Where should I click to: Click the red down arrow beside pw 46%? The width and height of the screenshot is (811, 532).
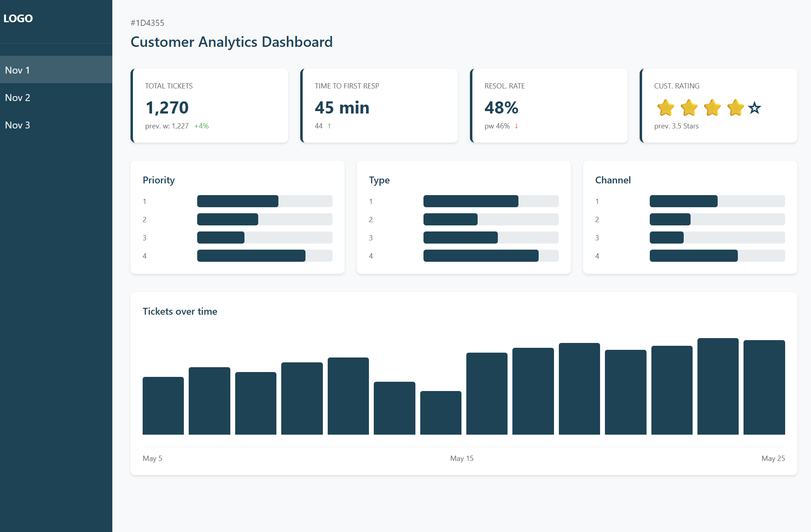(x=516, y=126)
